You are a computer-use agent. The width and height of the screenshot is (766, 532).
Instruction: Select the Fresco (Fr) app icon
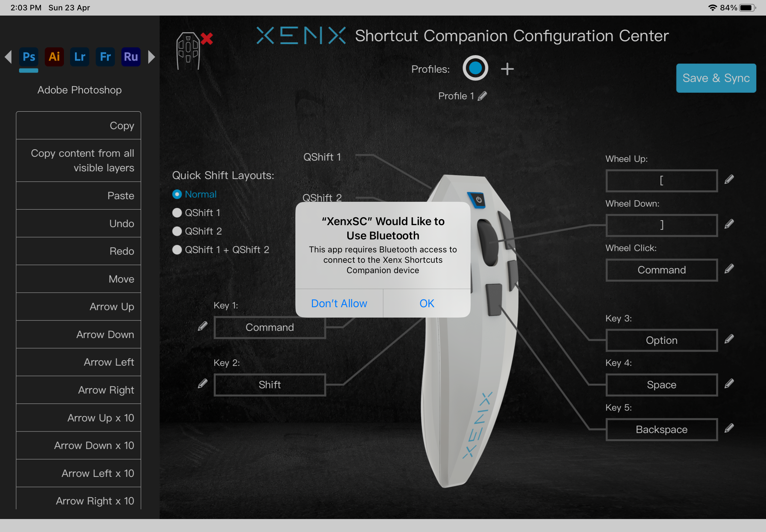105,57
